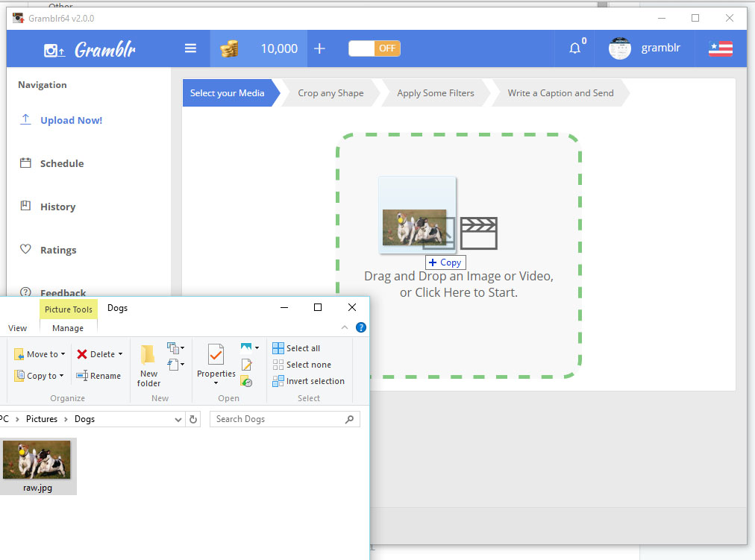Open the address bar history dropdown

[178, 420]
